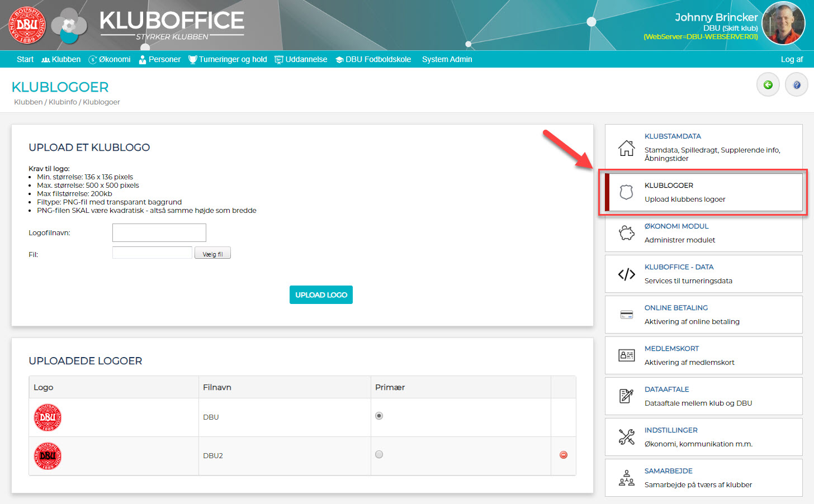Open SAMARBEJDE sidebar link

pyautogui.click(x=668, y=471)
